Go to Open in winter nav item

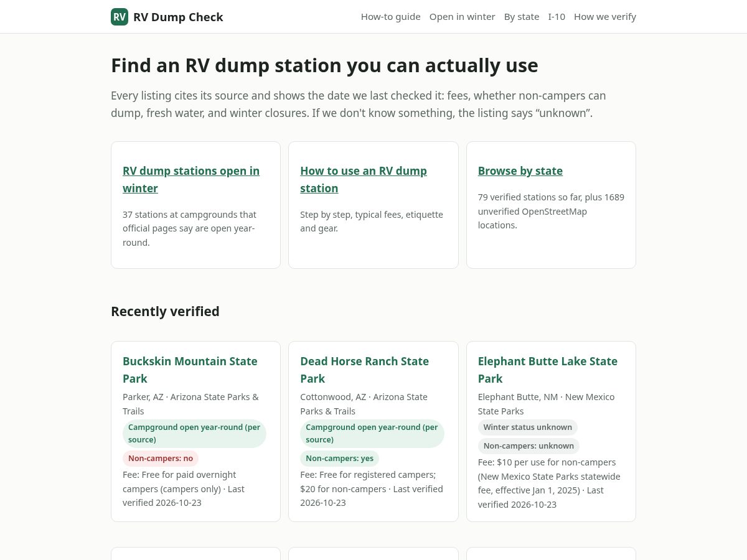coord(463,17)
